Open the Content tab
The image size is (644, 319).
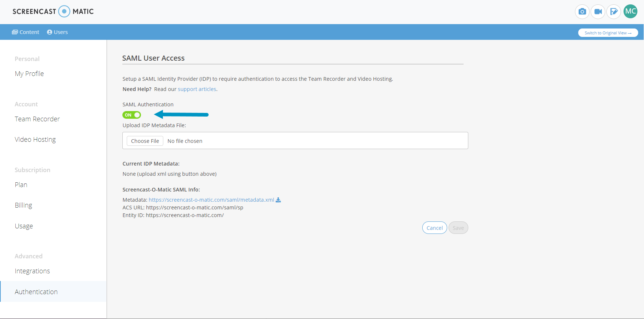click(26, 32)
